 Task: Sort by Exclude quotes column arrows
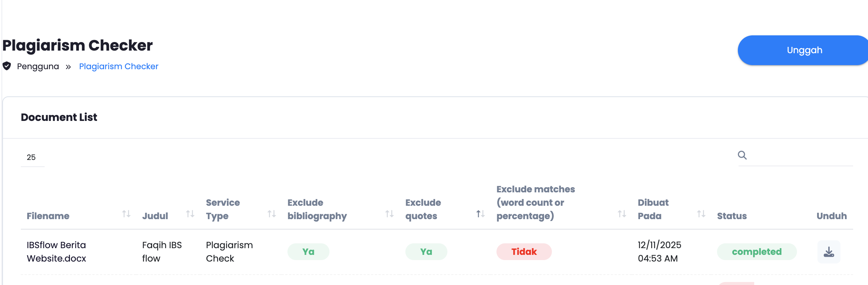(x=480, y=214)
